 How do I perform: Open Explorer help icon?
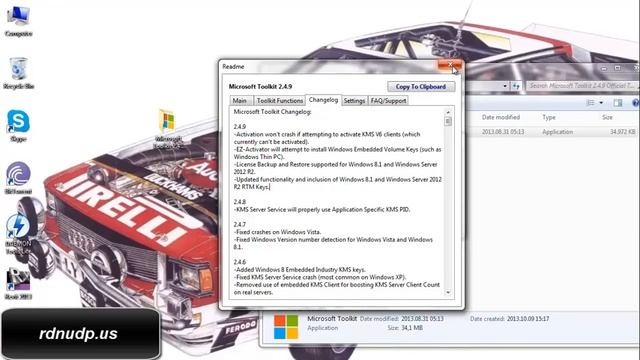click(635, 102)
